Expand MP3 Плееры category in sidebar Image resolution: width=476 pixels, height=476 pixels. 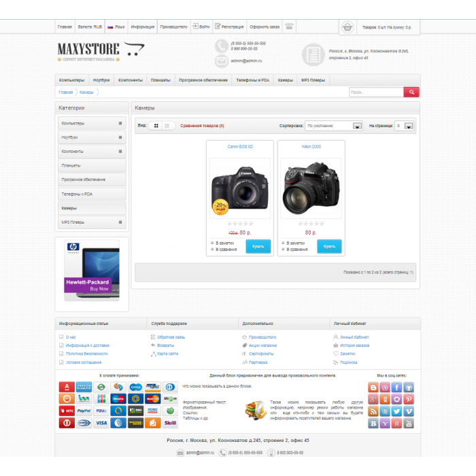(120, 222)
